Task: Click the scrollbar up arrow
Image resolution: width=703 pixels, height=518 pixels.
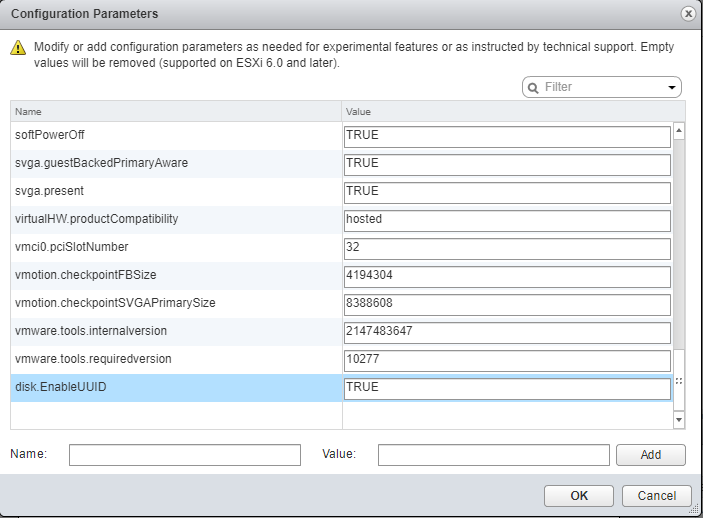Action: (679, 131)
